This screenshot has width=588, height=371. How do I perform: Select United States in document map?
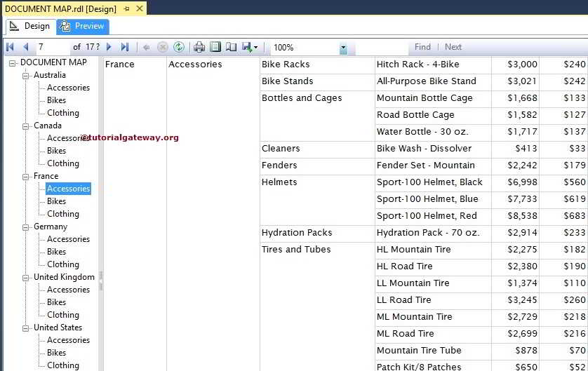58,328
